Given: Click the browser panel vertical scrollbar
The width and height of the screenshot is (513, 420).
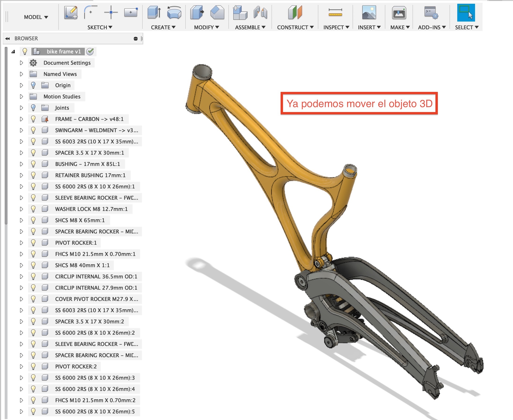Looking at the screenshot, I should pos(6,135).
